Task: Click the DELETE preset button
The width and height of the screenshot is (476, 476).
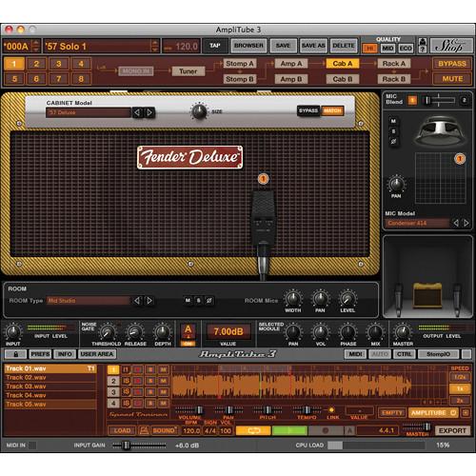Action: (x=344, y=46)
